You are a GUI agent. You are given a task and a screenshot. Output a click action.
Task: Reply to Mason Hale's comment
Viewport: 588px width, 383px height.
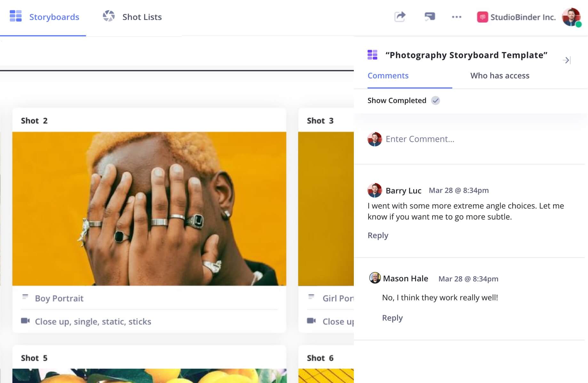[x=392, y=318]
